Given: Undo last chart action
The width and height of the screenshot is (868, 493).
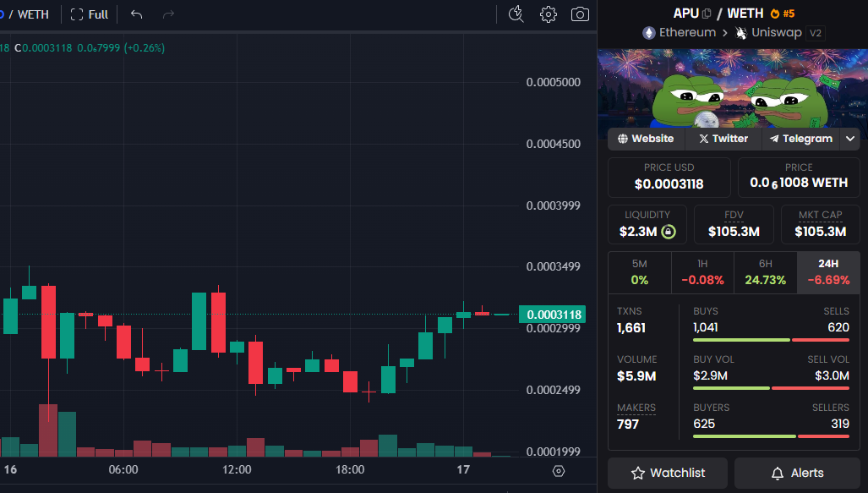Looking at the screenshot, I should coord(137,14).
